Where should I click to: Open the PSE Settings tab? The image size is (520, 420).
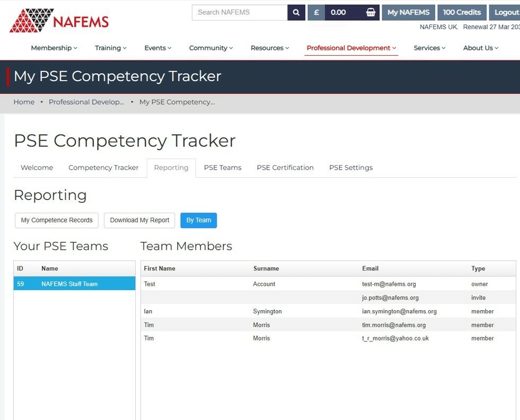click(351, 168)
